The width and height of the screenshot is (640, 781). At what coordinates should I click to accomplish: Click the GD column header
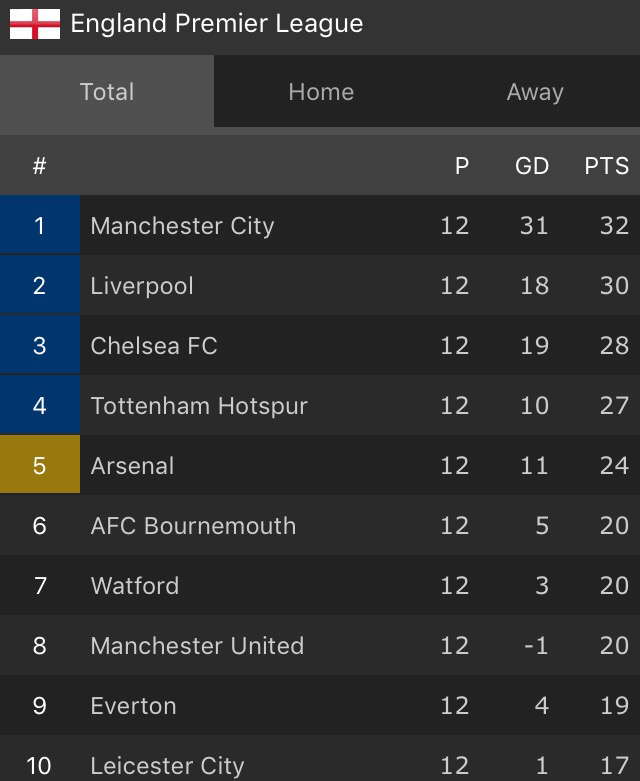(532, 166)
